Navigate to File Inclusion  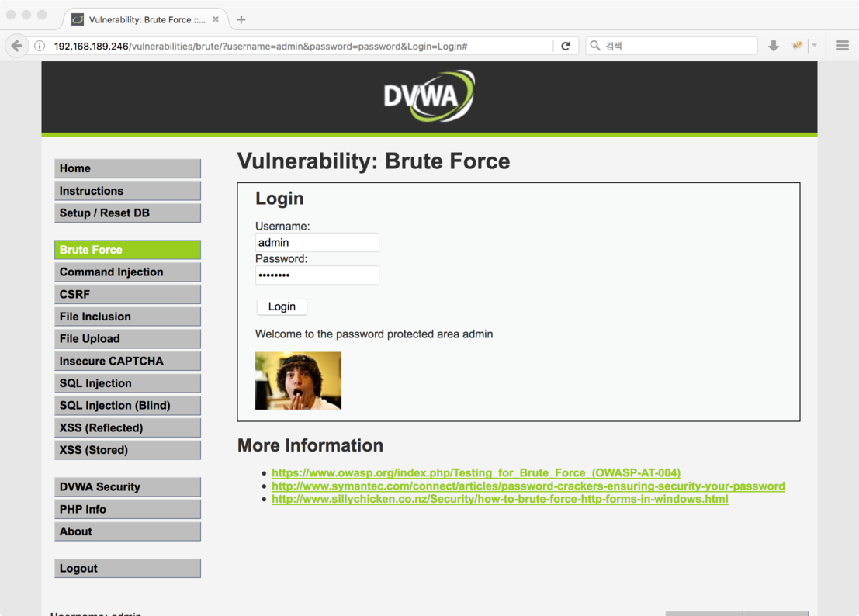click(x=127, y=317)
